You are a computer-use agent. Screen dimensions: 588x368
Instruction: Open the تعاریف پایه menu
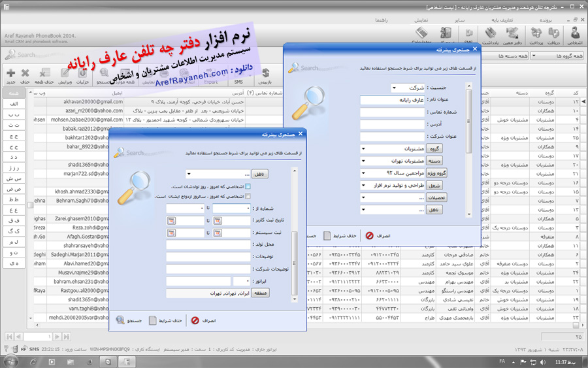pyautogui.click(x=502, y=20)
